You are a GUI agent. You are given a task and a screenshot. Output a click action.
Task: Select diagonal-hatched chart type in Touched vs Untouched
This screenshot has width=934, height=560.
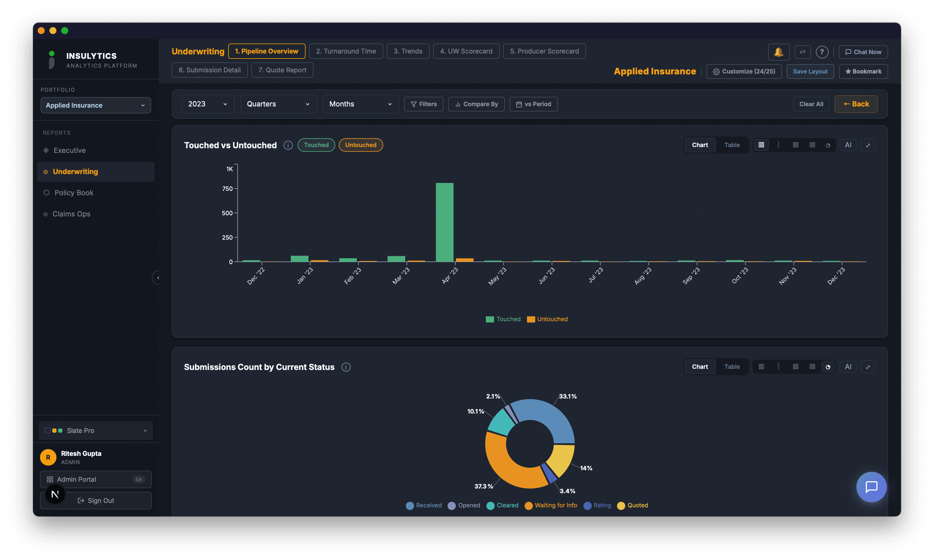click(x=795, y=145)
